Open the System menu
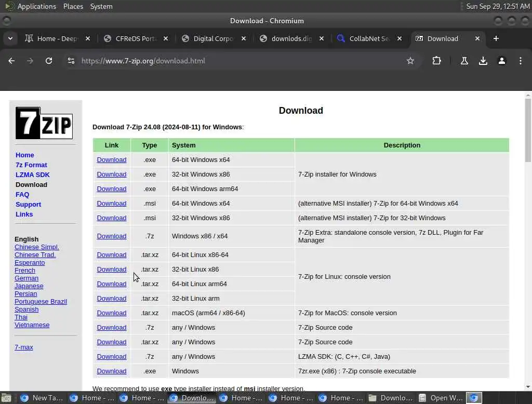This screenshot has height=404, width=532. click(101, 6)
